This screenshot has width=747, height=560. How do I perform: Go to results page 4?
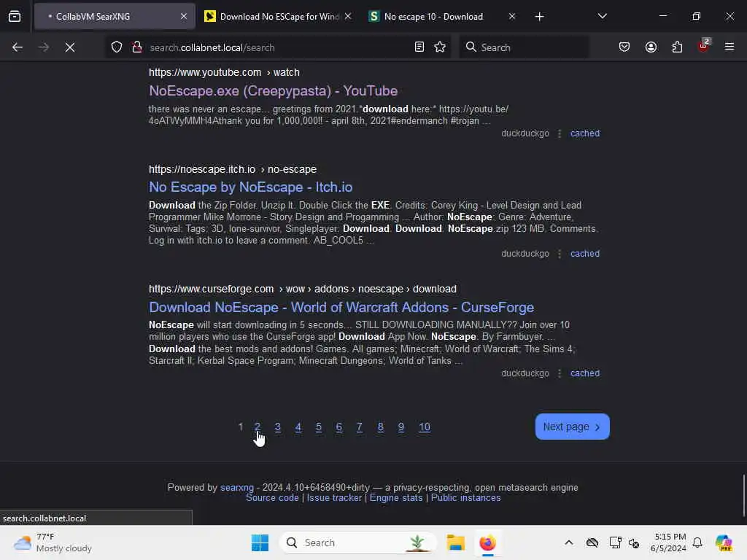pyautogui.click(x=298, y=427)
